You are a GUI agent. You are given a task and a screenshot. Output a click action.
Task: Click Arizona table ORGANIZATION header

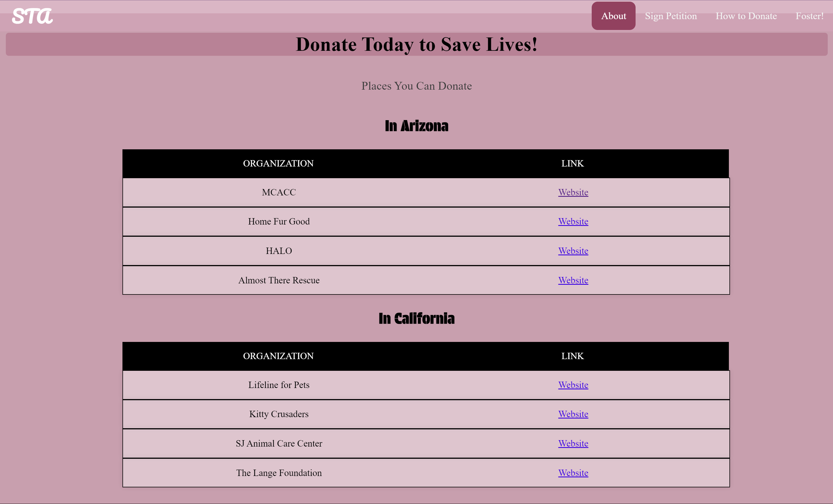click(x=278, y=163)
